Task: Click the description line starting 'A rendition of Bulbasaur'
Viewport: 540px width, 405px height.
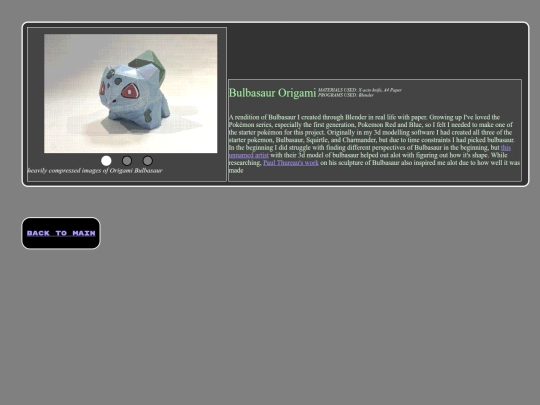Action: 364,117
